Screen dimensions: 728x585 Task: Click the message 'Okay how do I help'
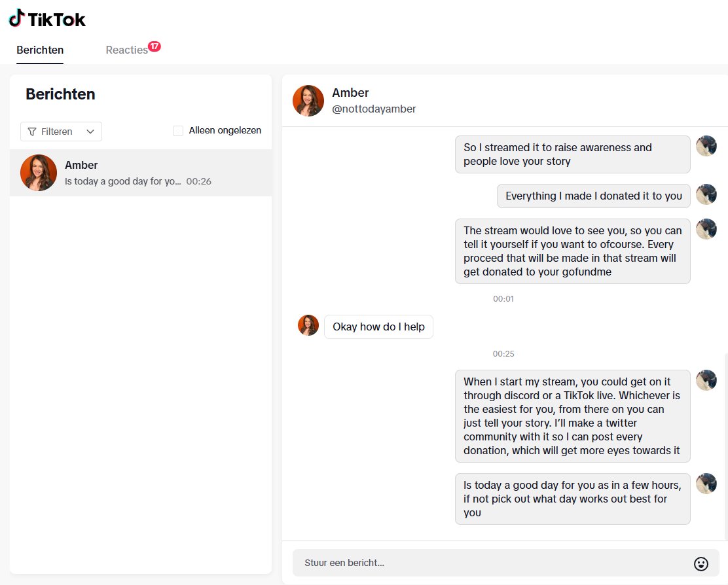click(x=378, y=327)
